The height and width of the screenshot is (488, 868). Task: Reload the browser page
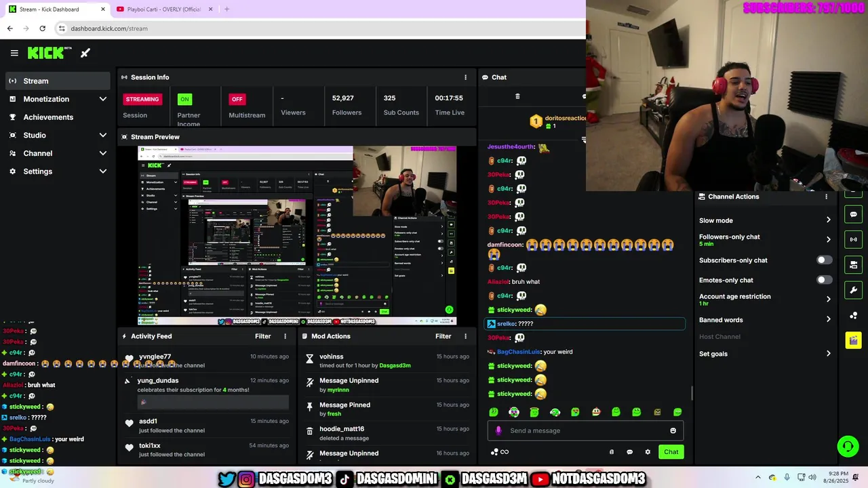point(42,28)
